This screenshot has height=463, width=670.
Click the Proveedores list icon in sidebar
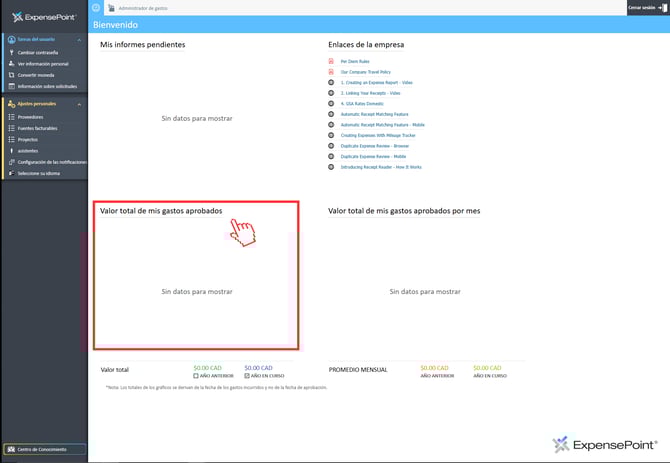coord(10,117)
